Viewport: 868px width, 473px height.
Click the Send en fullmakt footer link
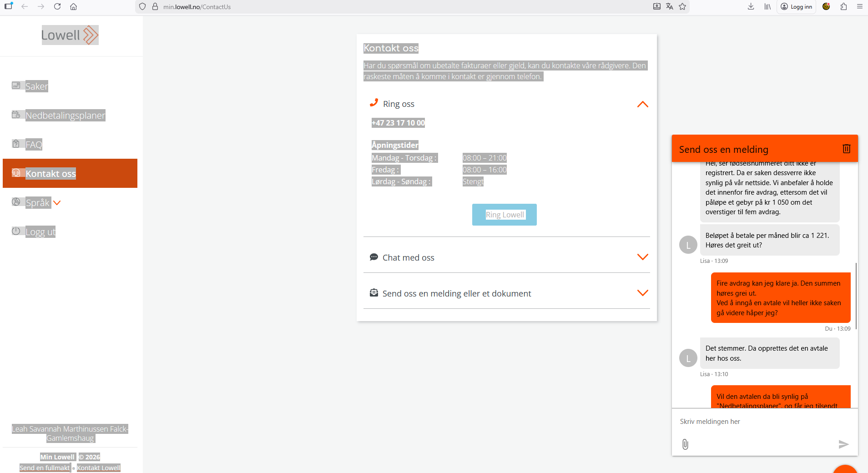[x=45, y=468]
